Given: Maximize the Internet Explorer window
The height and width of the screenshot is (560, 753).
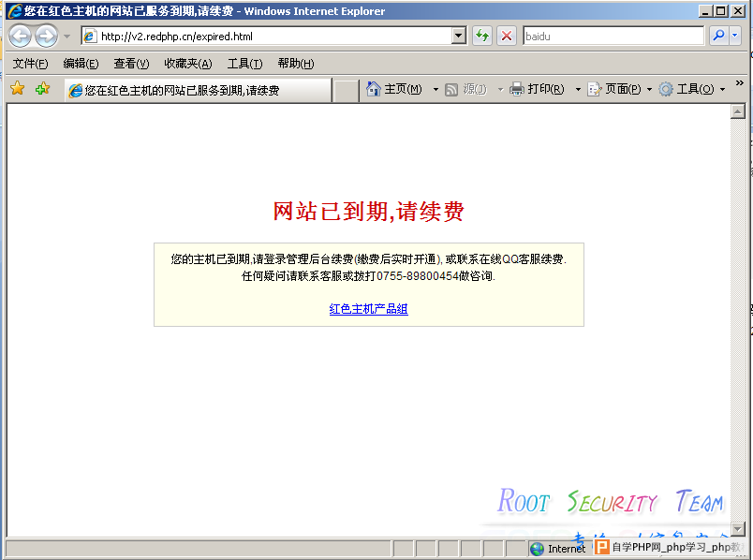Looking at the screenshot, I should coord(721,11).
